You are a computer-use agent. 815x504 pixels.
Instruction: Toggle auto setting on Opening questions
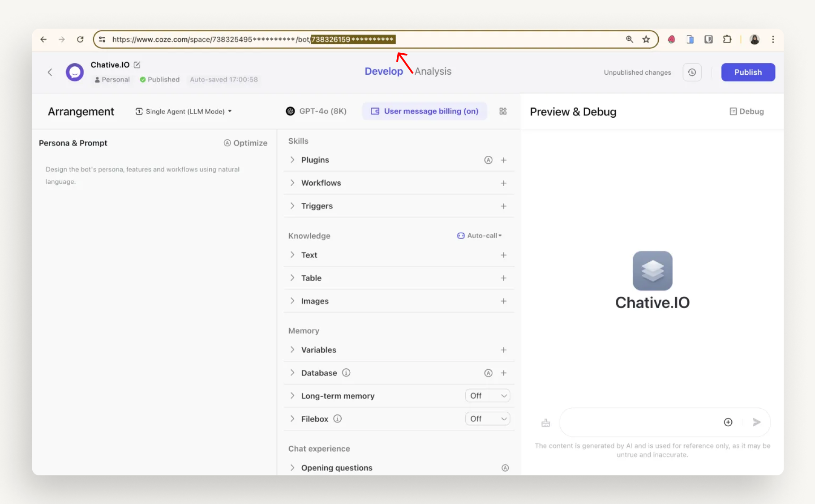coord(505,468)
